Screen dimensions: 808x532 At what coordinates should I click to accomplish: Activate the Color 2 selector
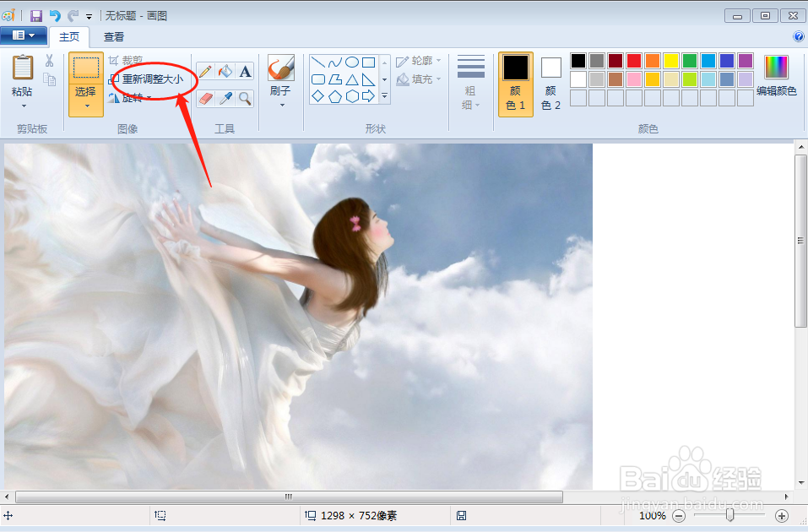[x=550, y=84]
